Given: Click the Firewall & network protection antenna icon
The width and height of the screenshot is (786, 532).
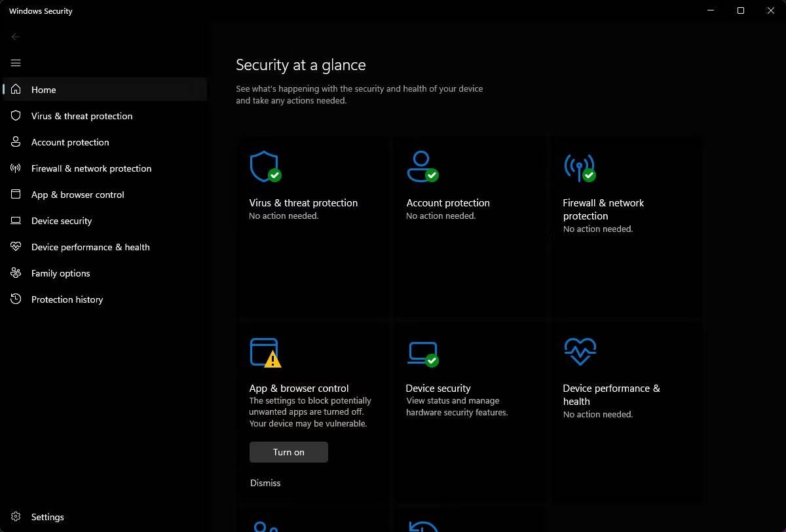Looking at the screenshot, I should pyautogui.click(x=15, y=168).
